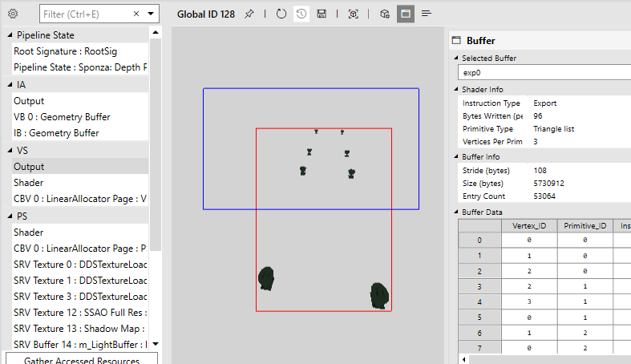Click the Stride (bytes) value 108

(540, 171)
